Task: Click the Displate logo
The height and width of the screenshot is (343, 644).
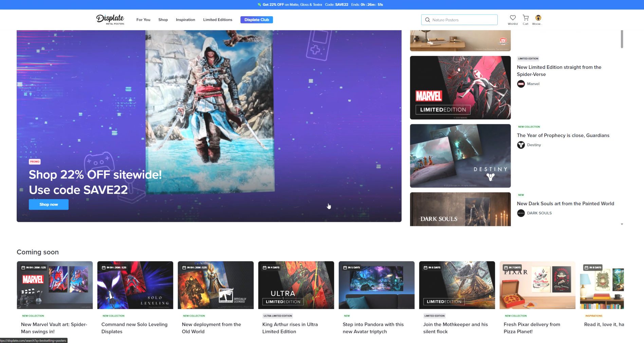Action: point(110,19)
